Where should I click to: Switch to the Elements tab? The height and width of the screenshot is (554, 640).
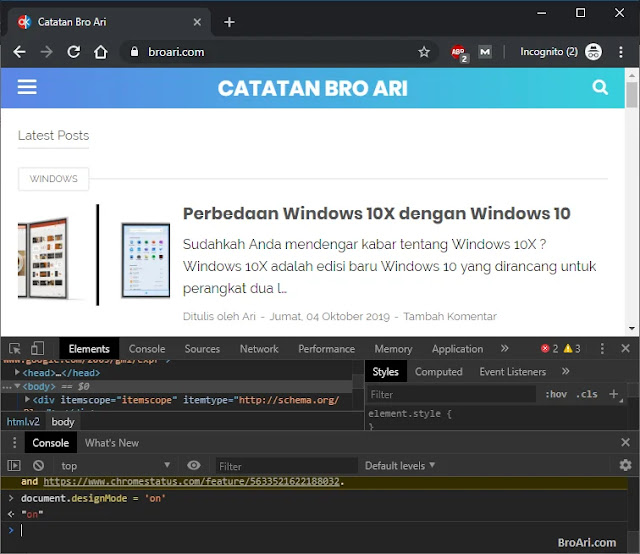pos(89,349)
